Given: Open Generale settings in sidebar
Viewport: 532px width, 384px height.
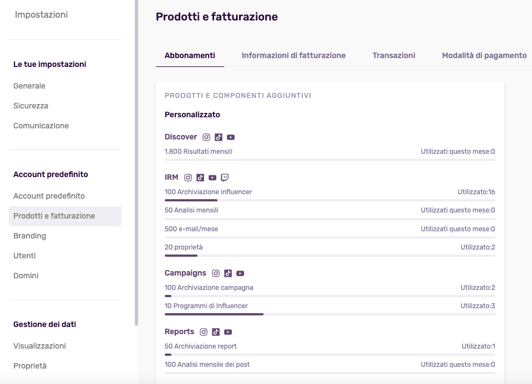Looking at the screenshot, I should click(29, 86).
